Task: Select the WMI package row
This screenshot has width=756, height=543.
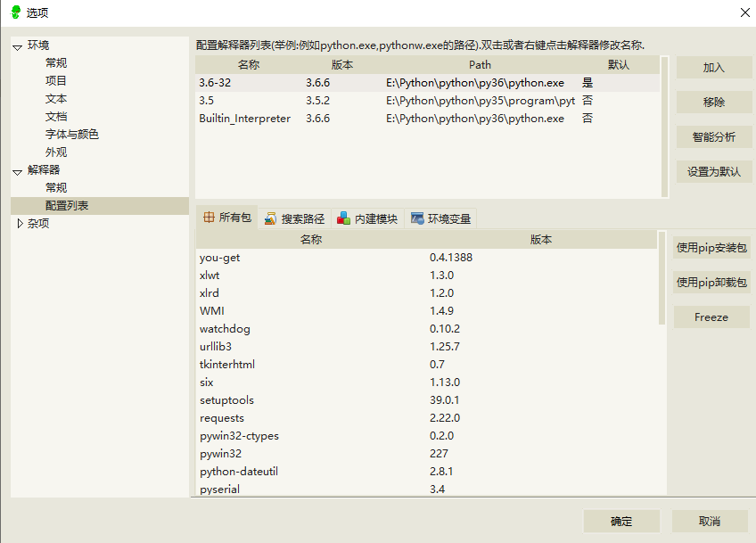Action: point(427,311)
